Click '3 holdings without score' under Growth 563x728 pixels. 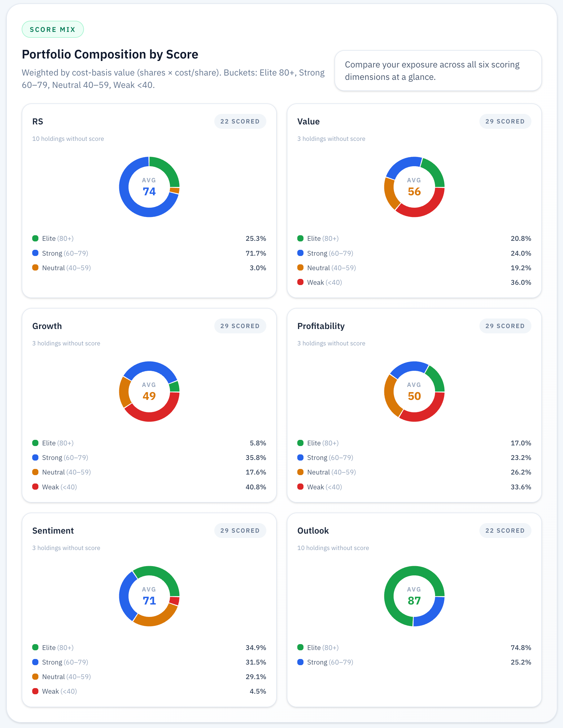point(66,343)
